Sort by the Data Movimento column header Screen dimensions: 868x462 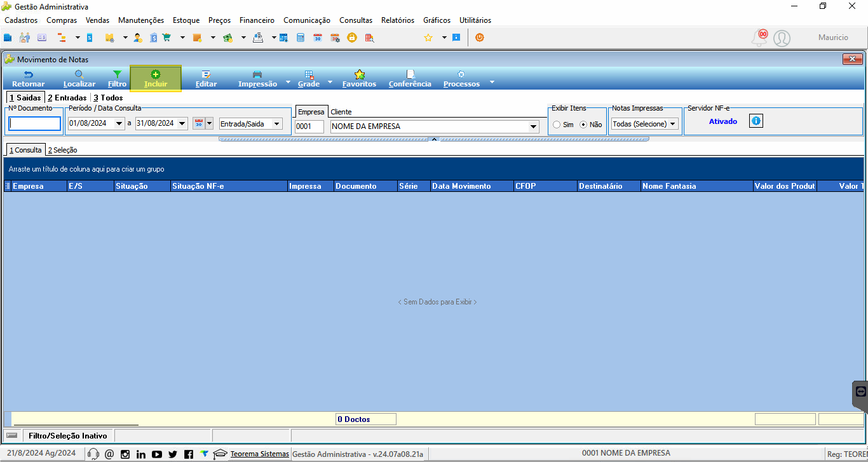pyautogui.click(x=472, y=186)
